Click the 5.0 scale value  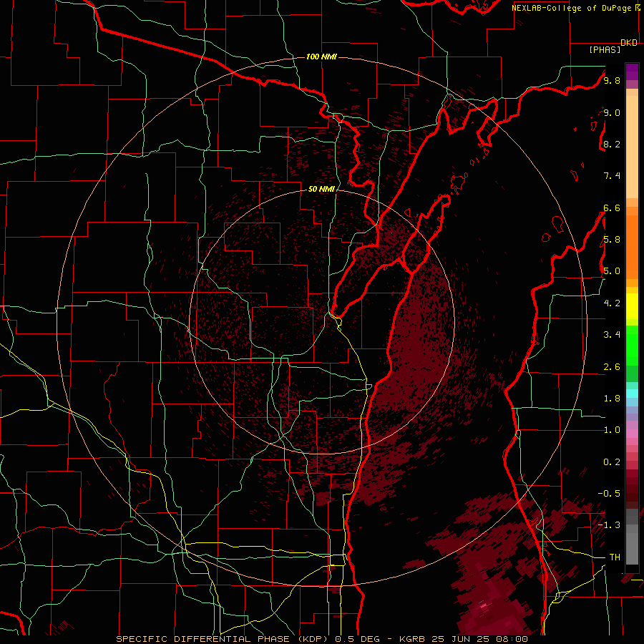tap(612, 271)
